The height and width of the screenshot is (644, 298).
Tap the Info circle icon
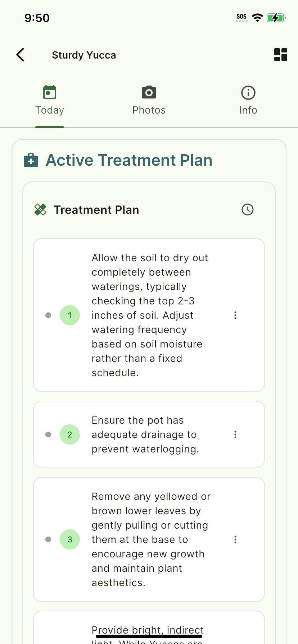(x=248, y=92)
